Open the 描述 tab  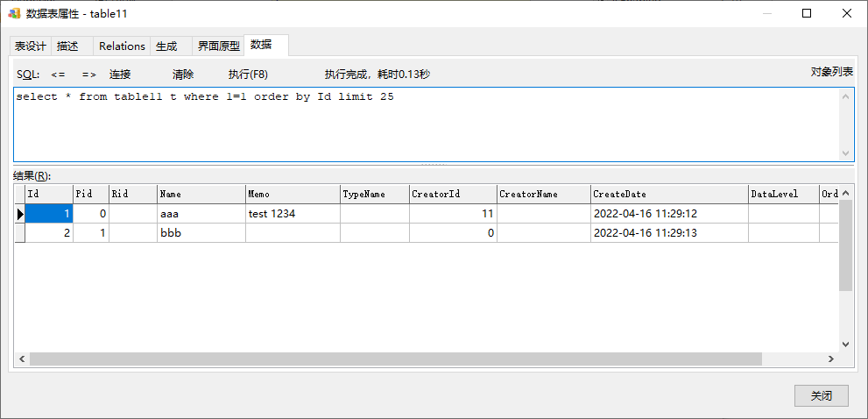[73, 46]
